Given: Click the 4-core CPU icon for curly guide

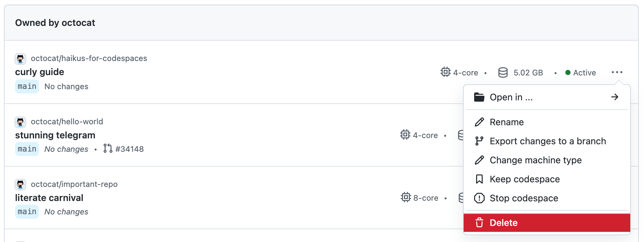Looking at the screenshot, I should (x=445, y=72).
